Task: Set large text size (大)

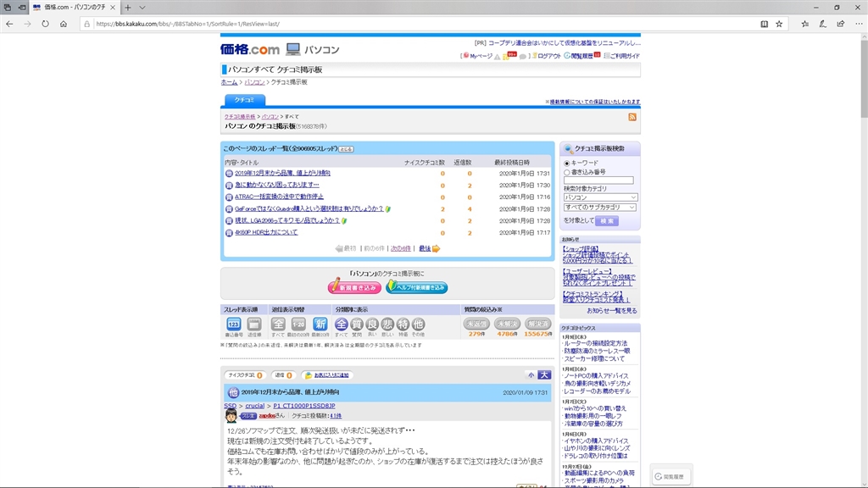Action: point(545,375)
